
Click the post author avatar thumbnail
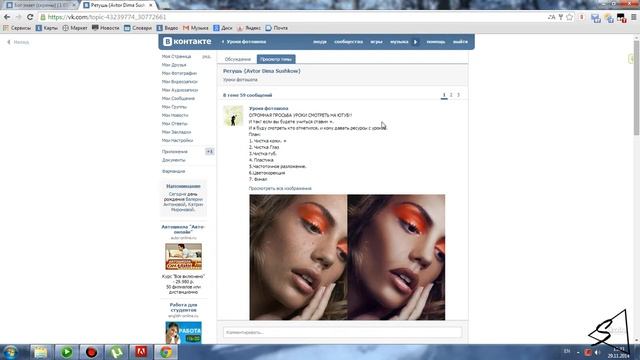(x=233, y=116)
